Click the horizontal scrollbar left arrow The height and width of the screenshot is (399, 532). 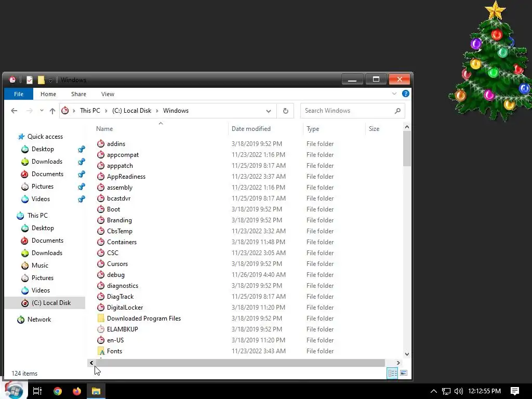pyautogui.click(x=91, y=363)
